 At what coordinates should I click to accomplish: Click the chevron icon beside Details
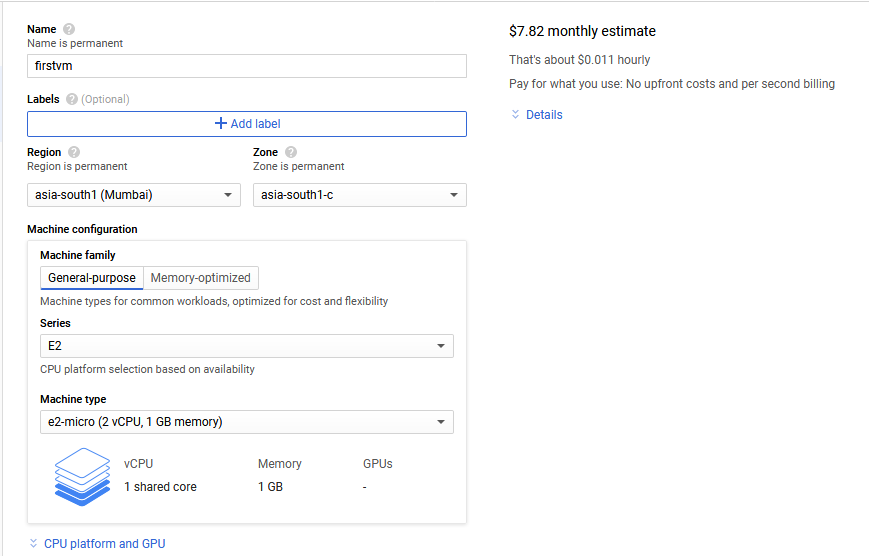click(516, 115)
